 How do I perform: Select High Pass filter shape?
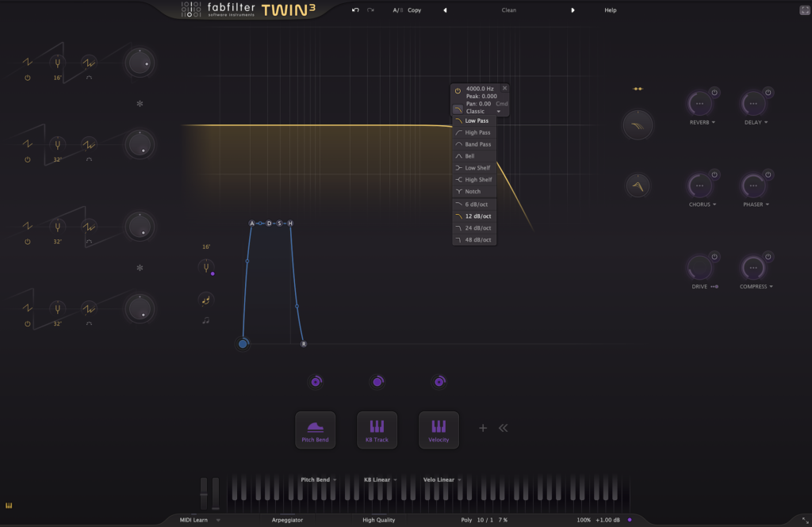(x=477, y=132)
